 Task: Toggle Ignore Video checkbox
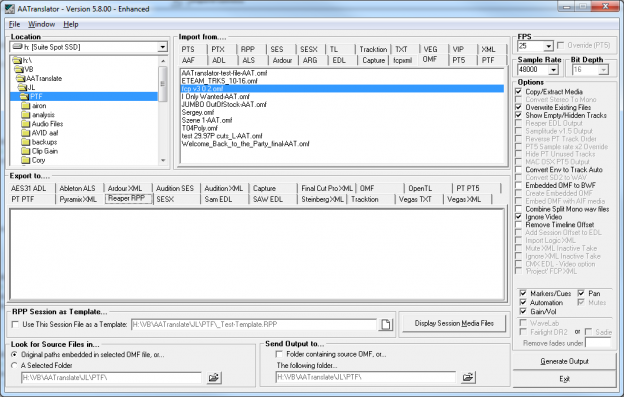point(519,217)
